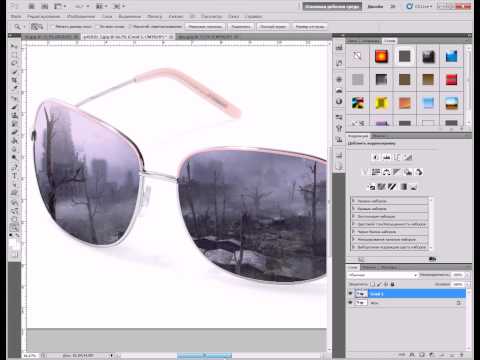Toggle the Scrubby Zoom checkbox

pyautogui.click(x=130, y=26)
